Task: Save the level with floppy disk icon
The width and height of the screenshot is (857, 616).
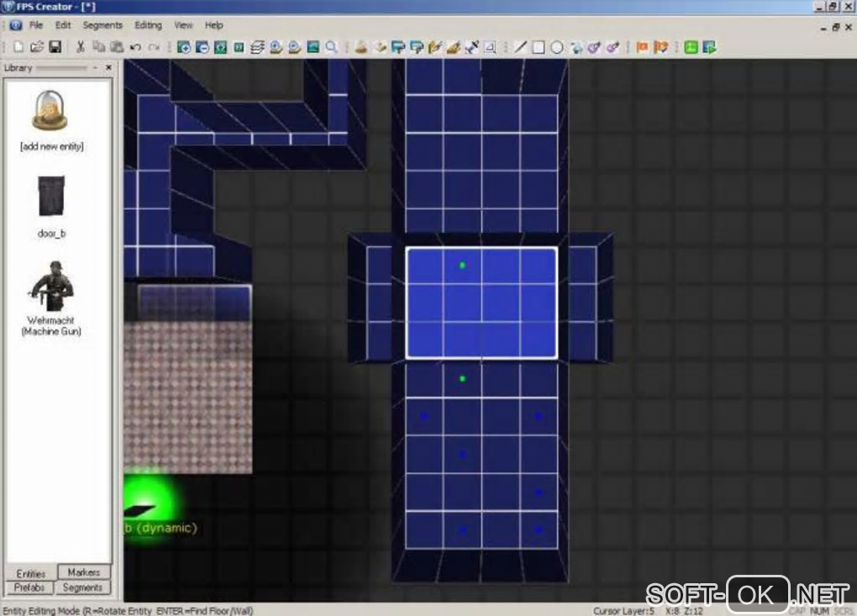Action: 55,47
